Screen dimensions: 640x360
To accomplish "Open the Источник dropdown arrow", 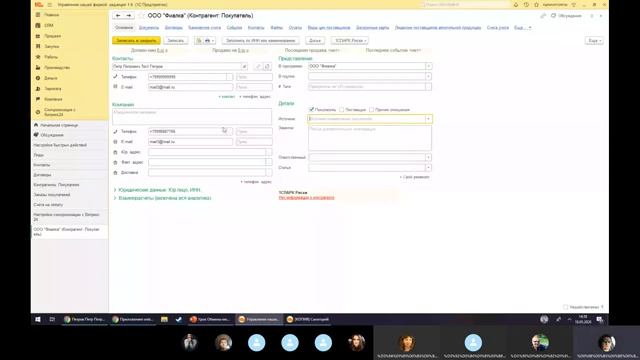I will tap(429, 119).
